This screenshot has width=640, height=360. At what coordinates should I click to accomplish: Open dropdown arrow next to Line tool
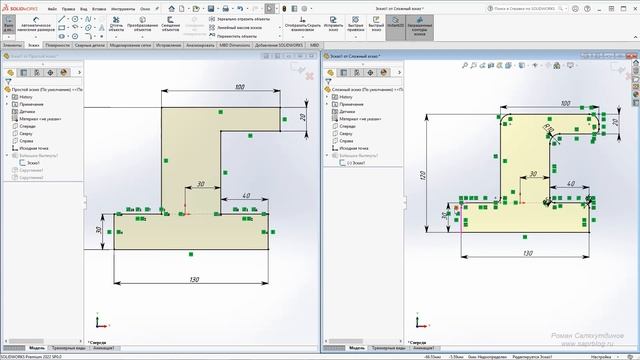click(x=68, y=19)
